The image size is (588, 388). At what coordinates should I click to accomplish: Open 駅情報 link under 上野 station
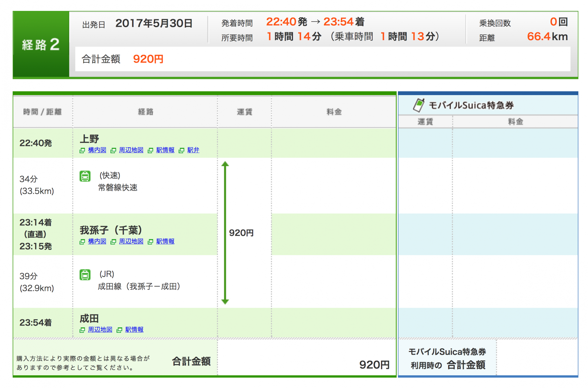[x=165, y=150]
